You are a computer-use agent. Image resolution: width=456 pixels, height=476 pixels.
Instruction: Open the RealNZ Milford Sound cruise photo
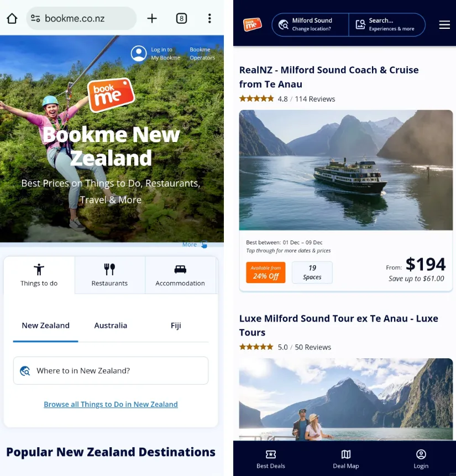click(346, 170)
